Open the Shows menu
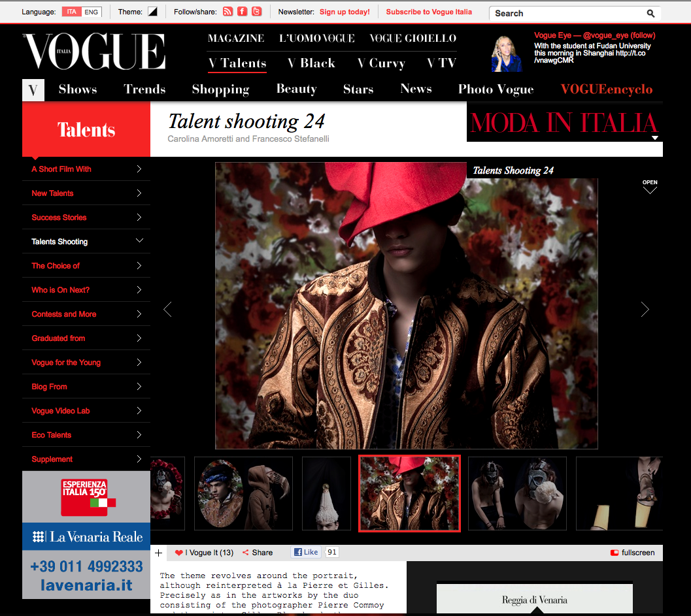 click(x=78, y=89)
